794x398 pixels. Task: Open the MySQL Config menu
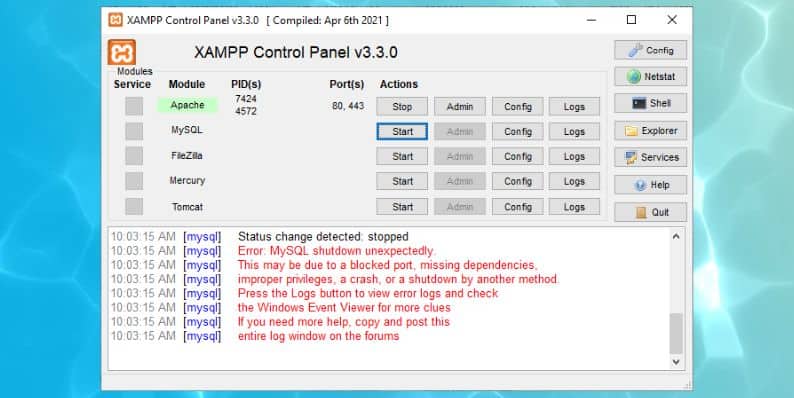click(x=518, y=131)
